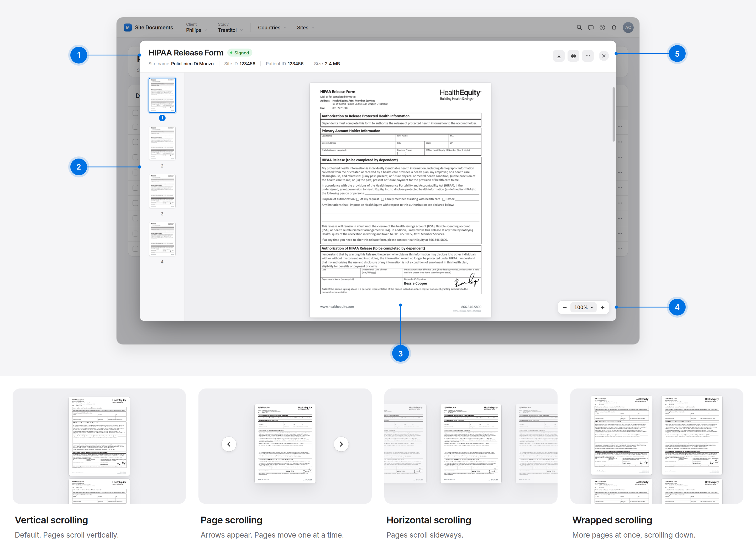Open the chat messages icon
This screenshot has height=557, width=756.
coord(590,28)
